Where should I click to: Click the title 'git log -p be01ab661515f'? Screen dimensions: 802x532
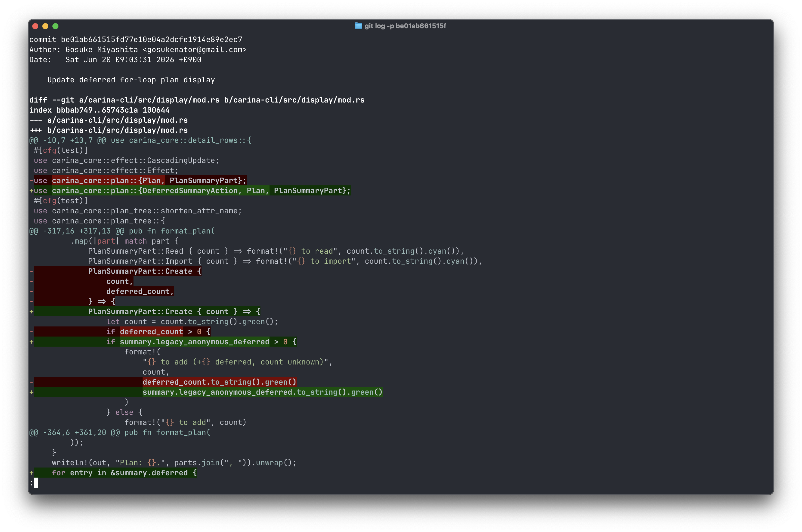click(x=405, y=26)
